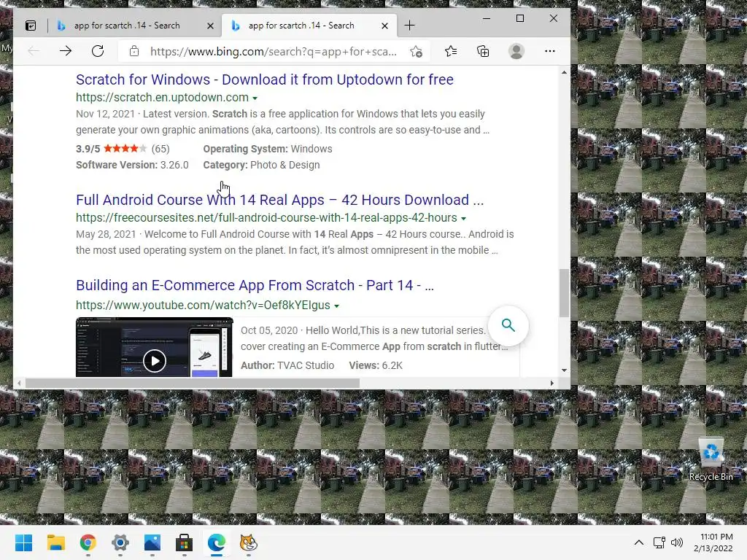Expand dropdown next to youtube.com URL
This screenshot has width=747, height=560.
pyautogui.click(x=336, y=306)
